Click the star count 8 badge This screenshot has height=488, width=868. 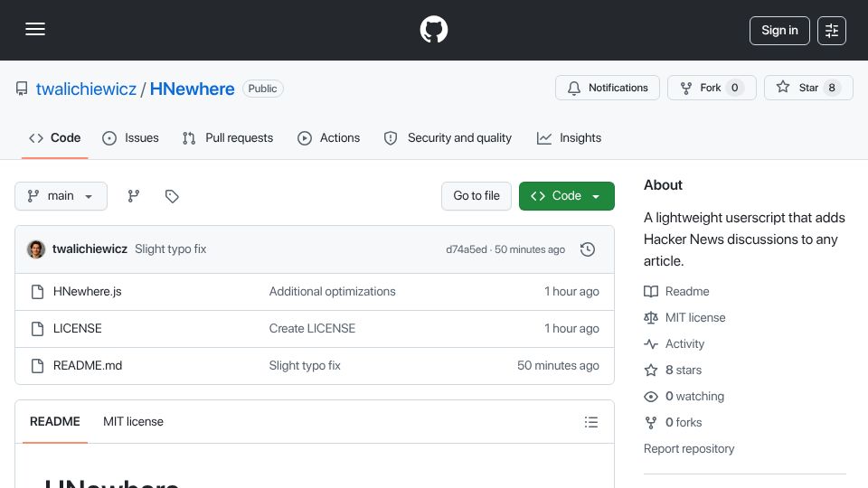(x=832, y=88)
